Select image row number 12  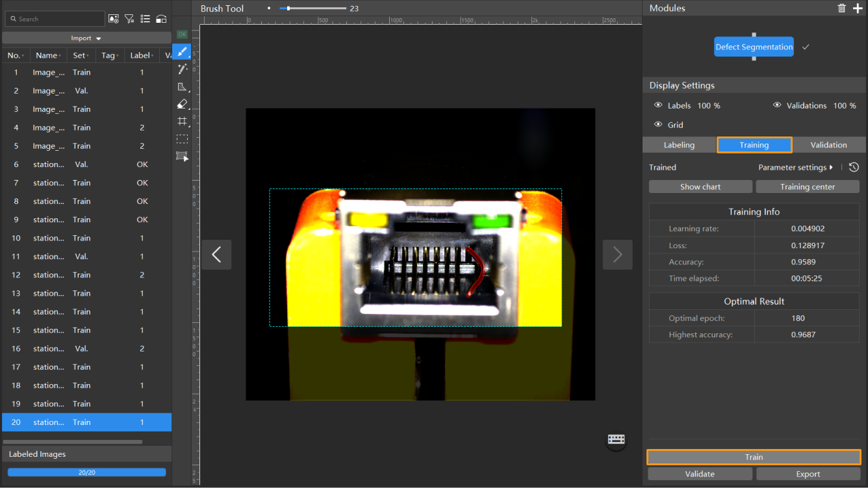[86, 275]
